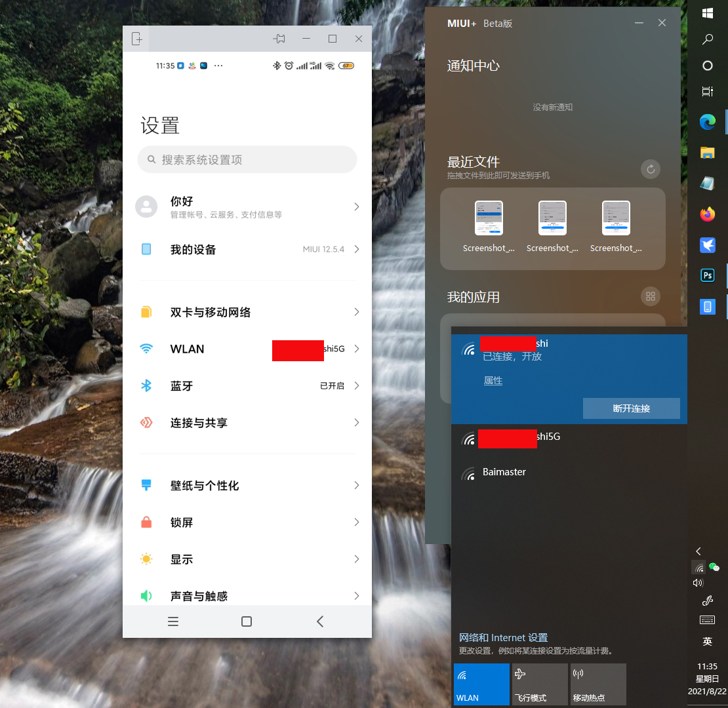Launch Firefox from the taskbar
Screen dimensions: 728x708
coord(707,214)
